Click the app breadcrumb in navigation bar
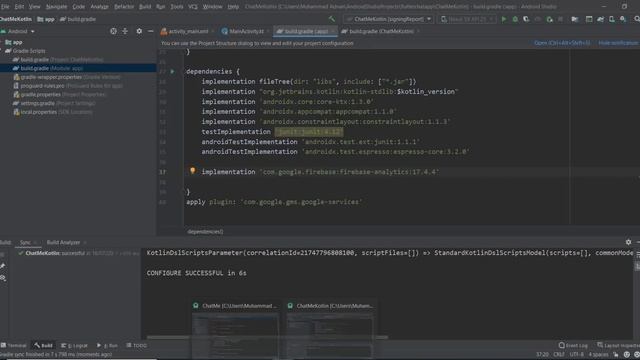The height and width of the screenshot is (360, 640). (45, 19)
